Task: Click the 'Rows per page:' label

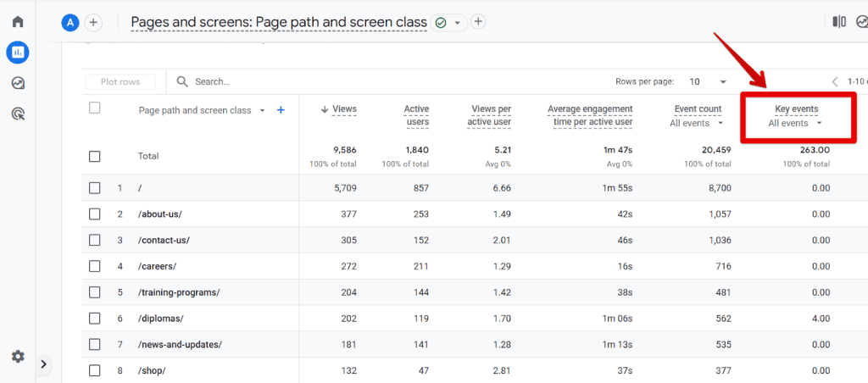Action: [645, 82]
